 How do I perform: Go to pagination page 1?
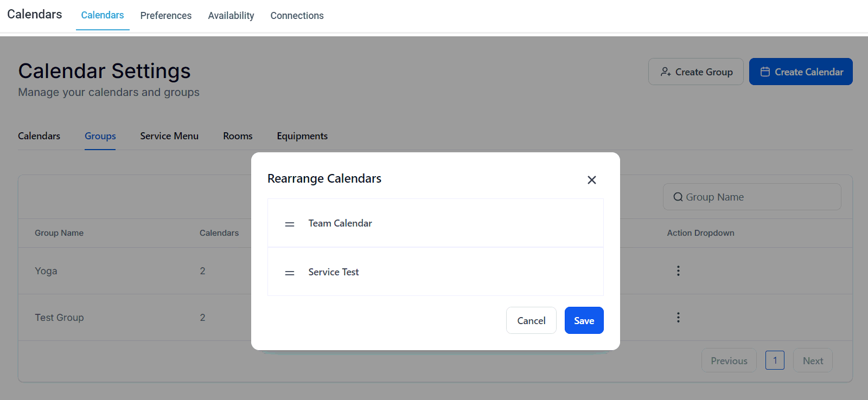tap(774, 360)
